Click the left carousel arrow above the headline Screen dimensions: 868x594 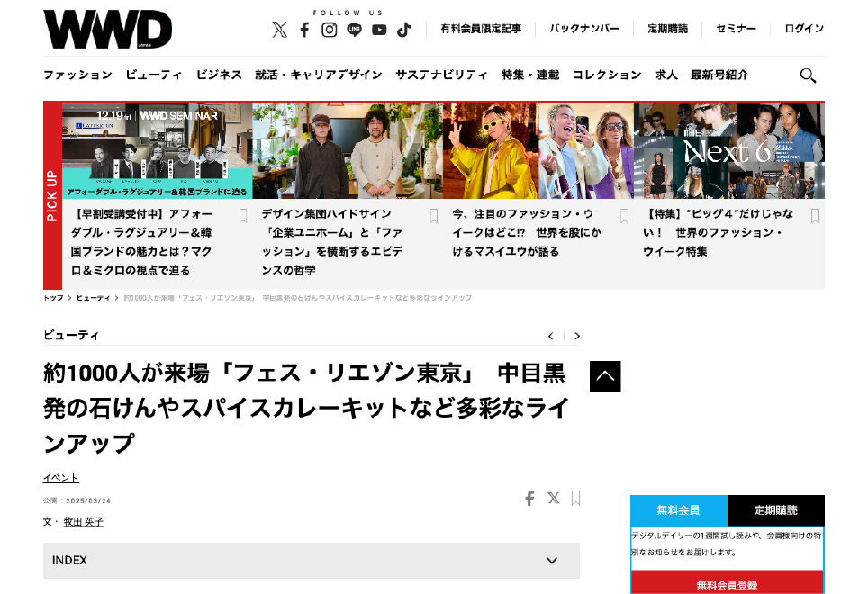coord(550,335)
